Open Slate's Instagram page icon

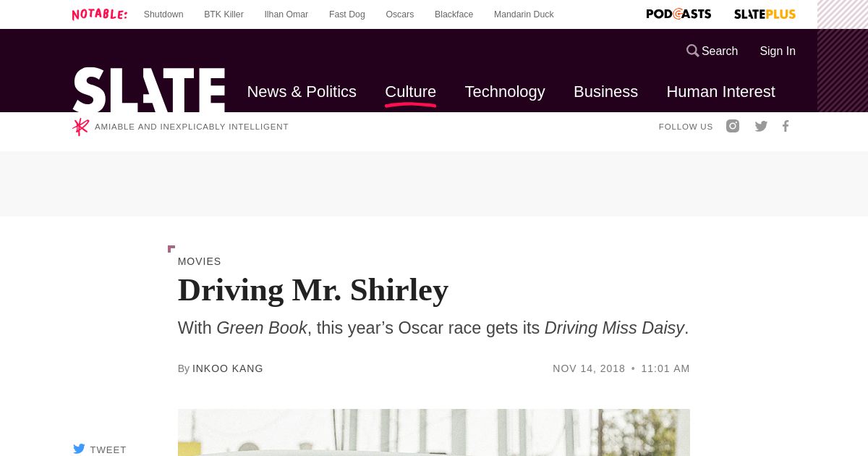click(x=733, y=126)
